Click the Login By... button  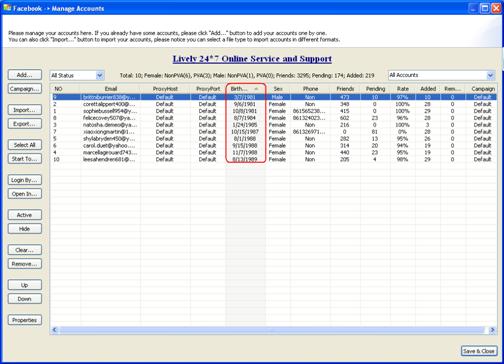tap(25, 180)
